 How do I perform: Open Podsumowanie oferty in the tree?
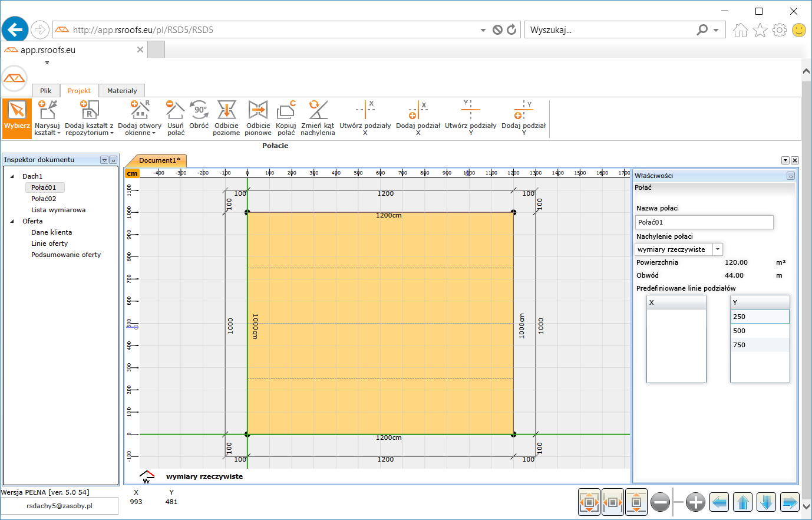click(x=66, y=255)
